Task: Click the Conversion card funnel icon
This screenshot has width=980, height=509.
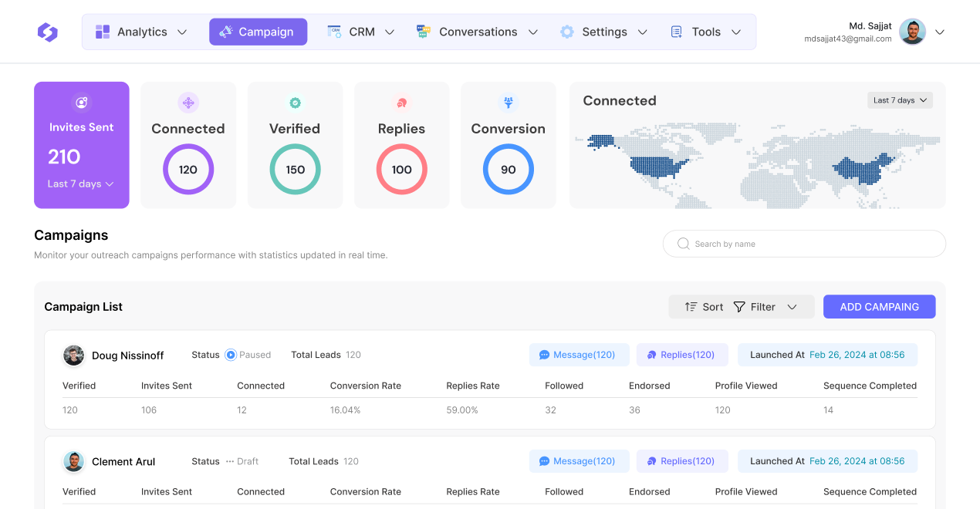Action: click(x=509, y=103)
